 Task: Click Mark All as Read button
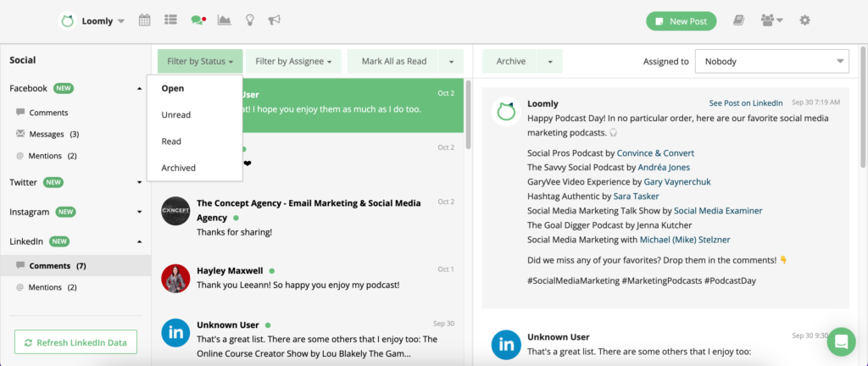click(393, 61)
